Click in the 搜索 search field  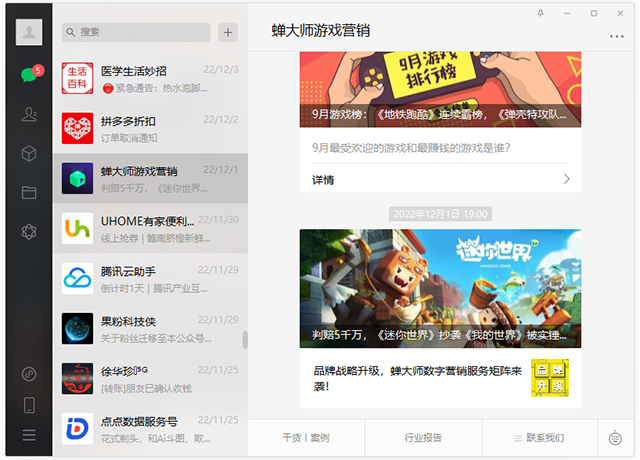(x=136, y=32)
